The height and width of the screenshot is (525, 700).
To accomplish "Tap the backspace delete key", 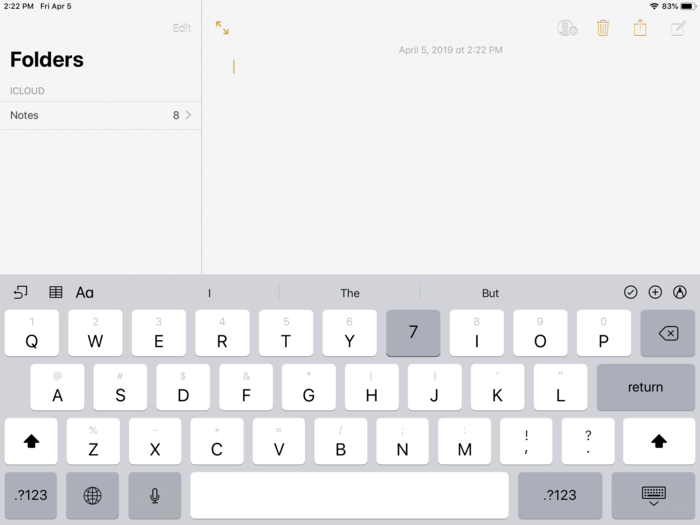I will click(x=667, y=333).
